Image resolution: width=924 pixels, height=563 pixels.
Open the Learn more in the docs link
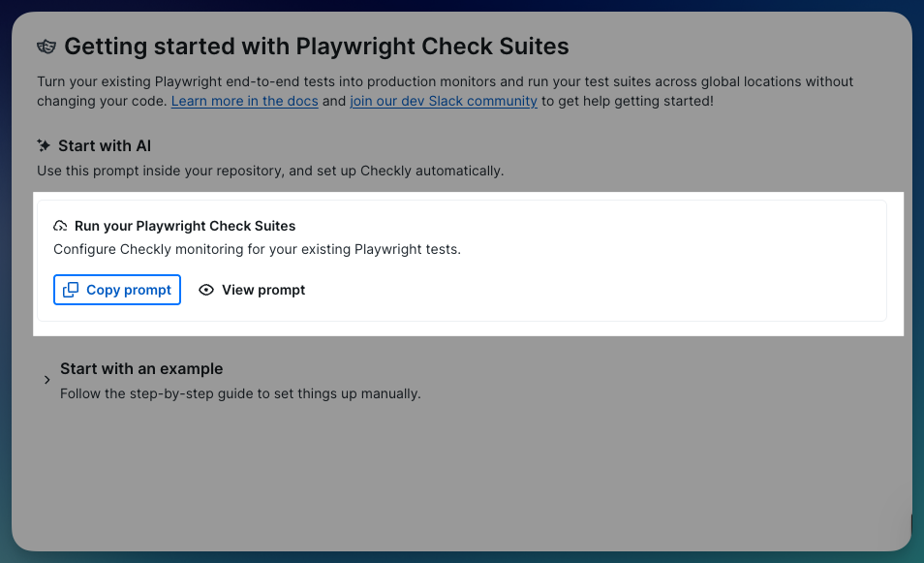[x=244, y=101]
